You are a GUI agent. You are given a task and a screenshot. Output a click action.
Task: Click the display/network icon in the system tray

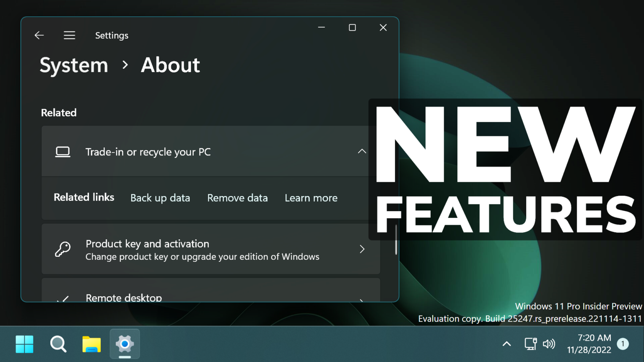pyautogui.click(x=530, y=344)
